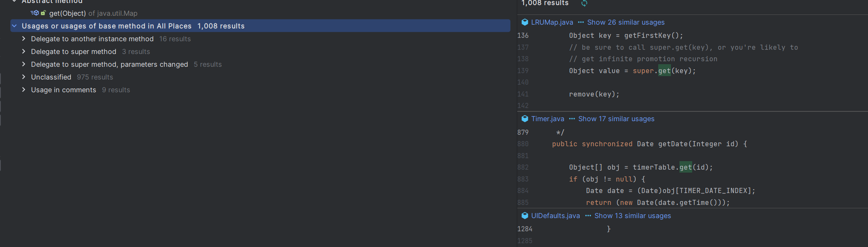Click the ellipsis icon next to UIDefaults.java

click(588, 216)
